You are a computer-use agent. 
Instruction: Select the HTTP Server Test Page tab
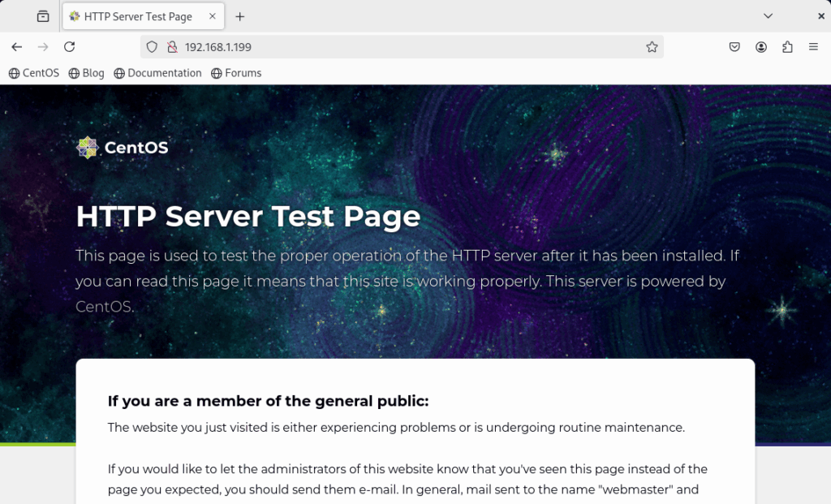click(143, 16)
